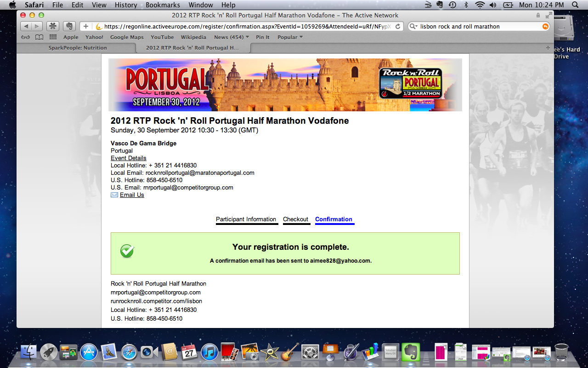Click inside the URL address field
588x368 pixels.
tap(243, 26)
